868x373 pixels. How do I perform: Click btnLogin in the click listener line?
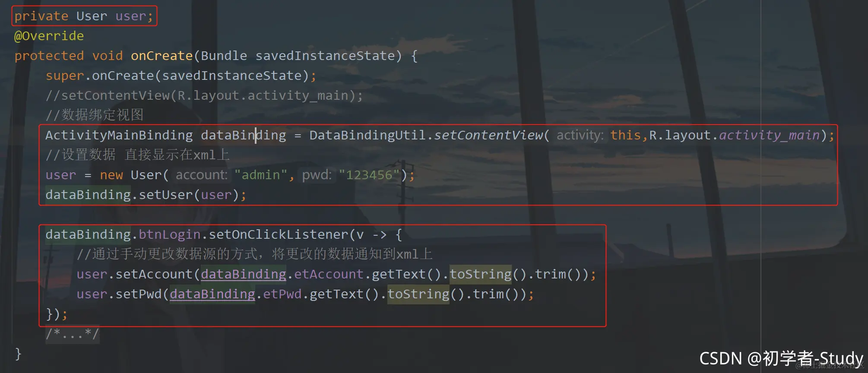click(x=170, y=234)
